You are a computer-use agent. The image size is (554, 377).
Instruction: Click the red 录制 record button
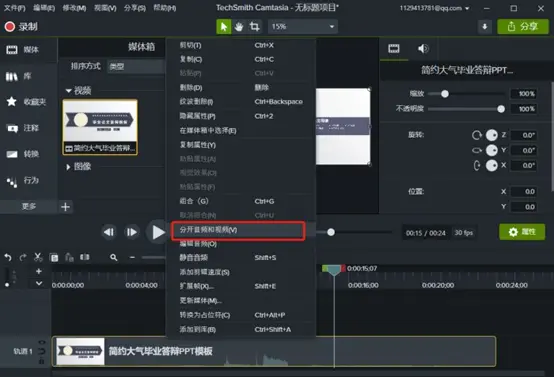pos(21,27)
